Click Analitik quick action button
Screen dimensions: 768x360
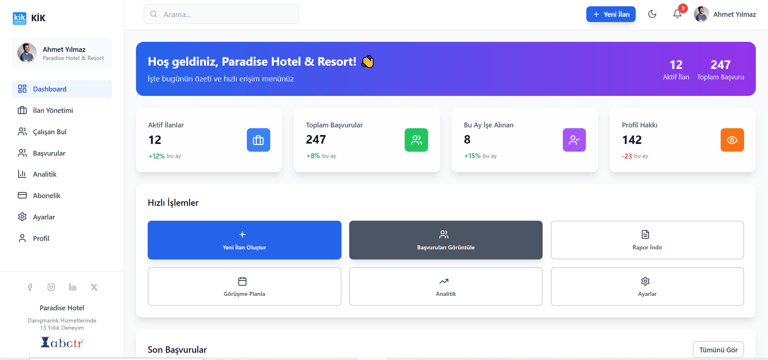[446, 287]
